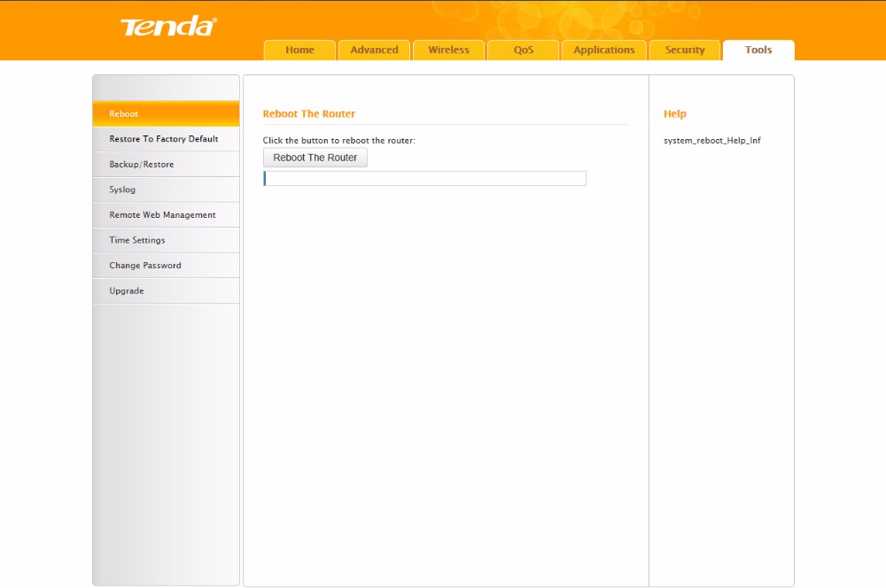
Task: Open the Home tab
Action: (299, 50)
